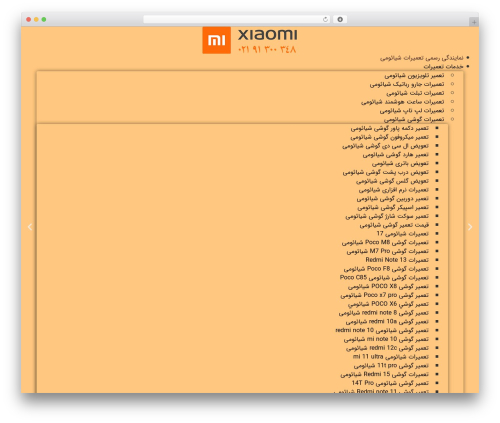The image size is (500, 423).
Task: Click the Poco M8 repair link
Action: [385, 242]
